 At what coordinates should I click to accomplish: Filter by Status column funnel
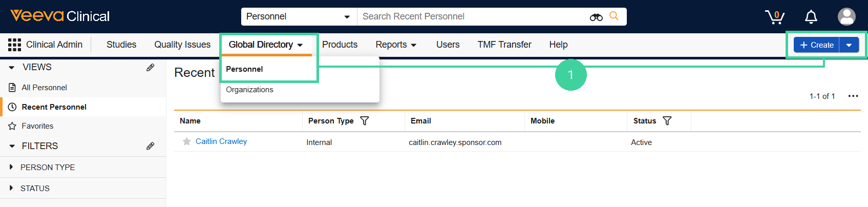pos(667,121)
